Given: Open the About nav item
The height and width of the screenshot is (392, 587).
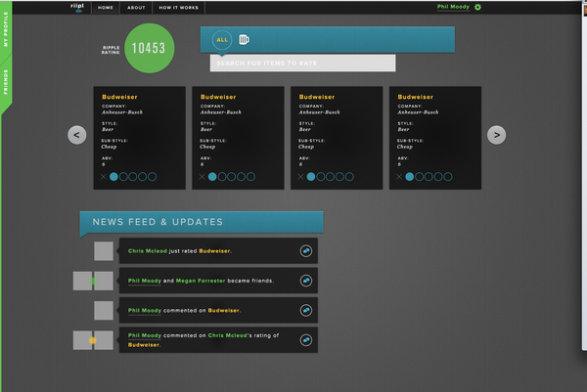Looking at the screenshot, I should tap(136, 8).
